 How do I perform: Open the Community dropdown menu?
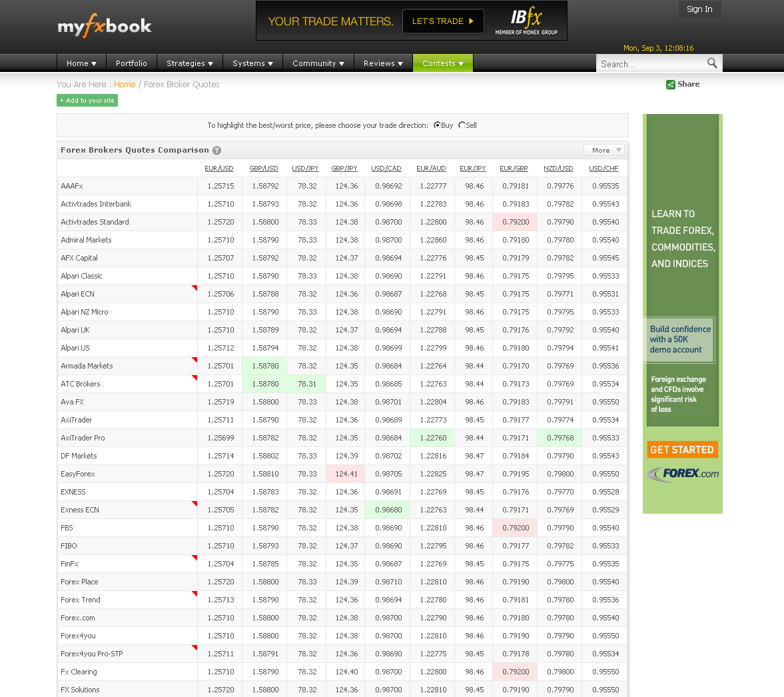[x=318, y=63]
